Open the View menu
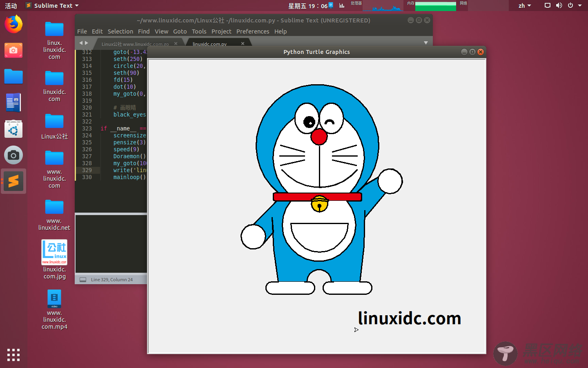588x368 pixels. click(x=161, y=31)
